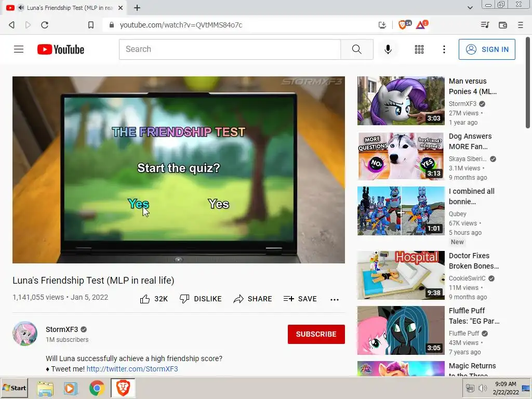The width and height of the screenshot is (532, 399).
Task: Click the video player to pause
Action: (x=179, y=170)
